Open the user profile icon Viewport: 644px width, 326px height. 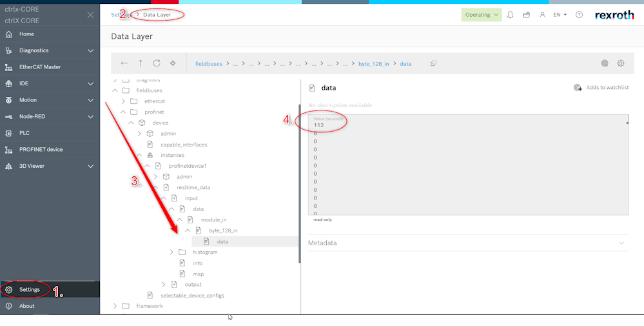543,15
